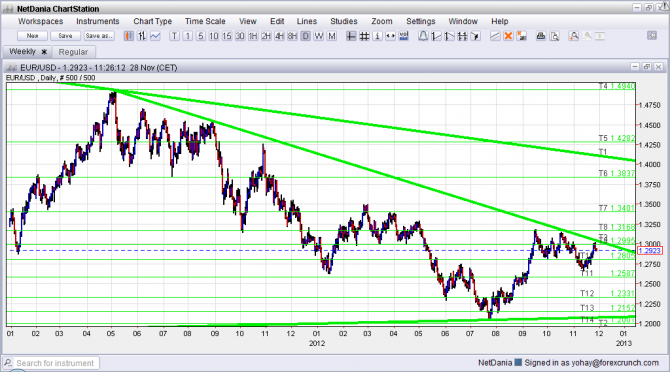Click the delete all lines icon
Screen dimensions: 670x372
(521, 36)
